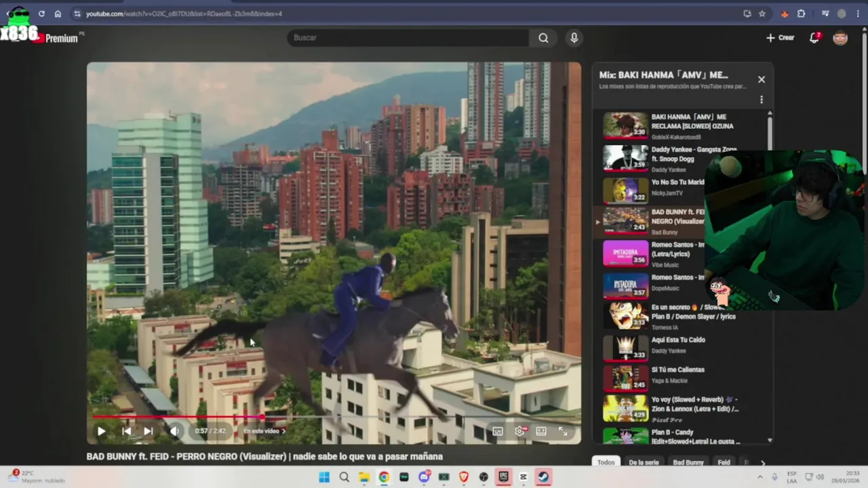Screen dimensions: 868x488
Task: Switch the player to theater mode
Action: point(541,431)
